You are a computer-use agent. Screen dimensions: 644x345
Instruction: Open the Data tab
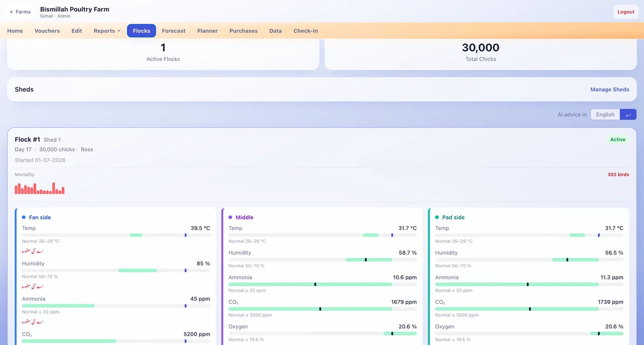[275, 31]
